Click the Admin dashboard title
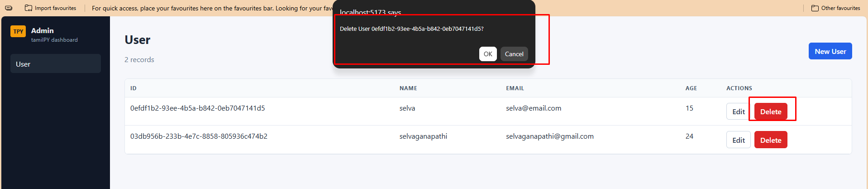Image resolution: width=868 pixels, height=189 pixels. (42, 30)
